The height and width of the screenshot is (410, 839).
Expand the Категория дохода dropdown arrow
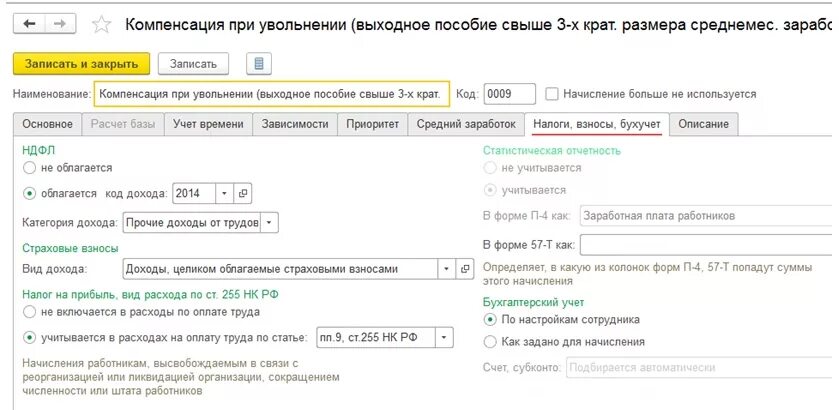(269, 222)
